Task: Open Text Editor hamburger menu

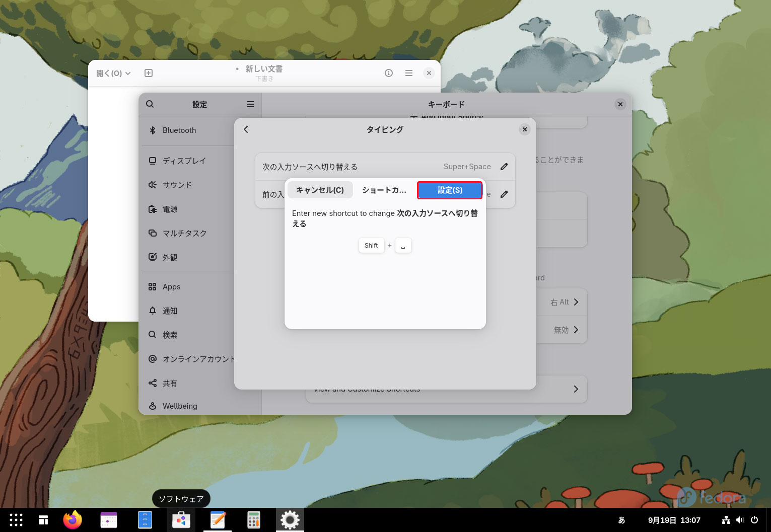Action: coord(409,73)
